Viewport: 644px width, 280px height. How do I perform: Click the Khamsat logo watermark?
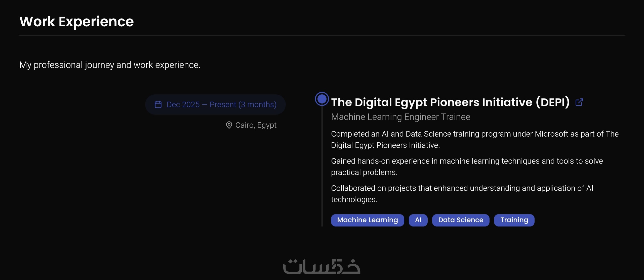(x=322, y=266)
